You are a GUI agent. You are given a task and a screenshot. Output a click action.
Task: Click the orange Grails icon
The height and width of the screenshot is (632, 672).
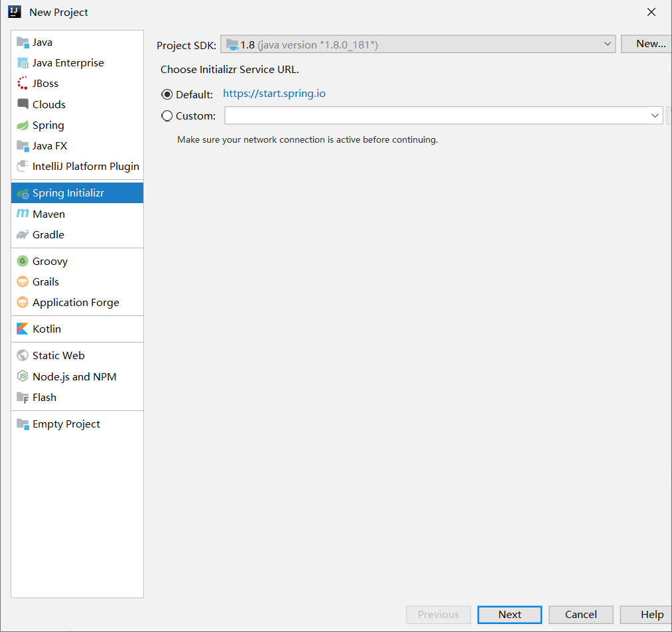23,281
